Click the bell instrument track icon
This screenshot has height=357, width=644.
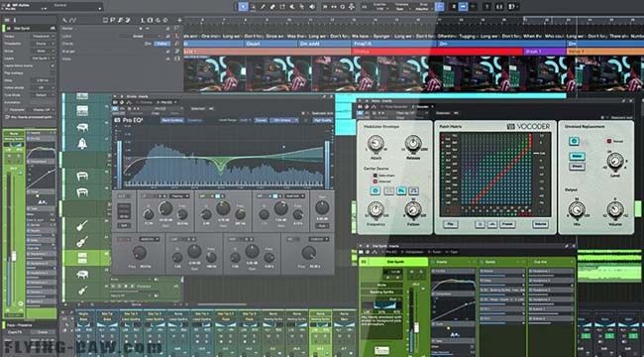82,143
